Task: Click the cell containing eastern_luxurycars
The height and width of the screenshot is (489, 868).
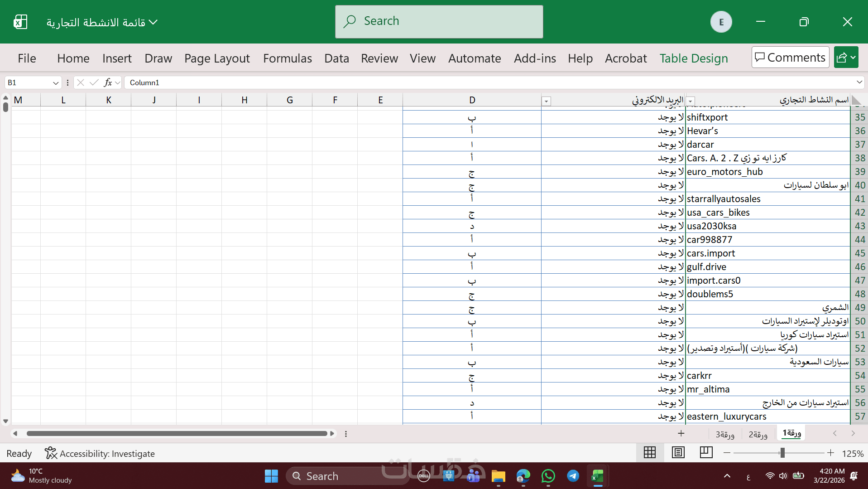Action: coord(768,416)
